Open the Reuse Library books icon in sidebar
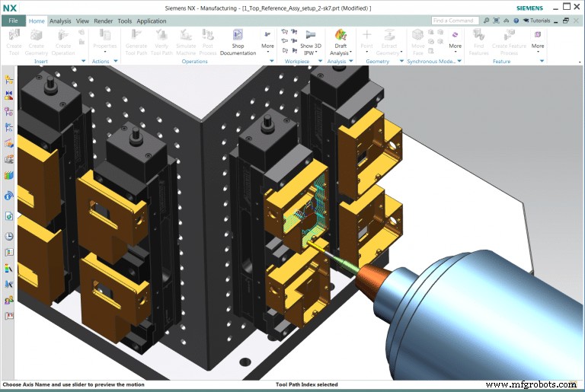585x392 pixels. (x=8, y=175)
